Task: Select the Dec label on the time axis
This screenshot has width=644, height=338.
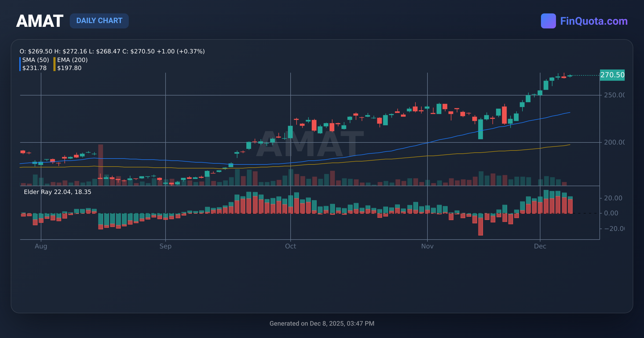Action: (540, 246)
